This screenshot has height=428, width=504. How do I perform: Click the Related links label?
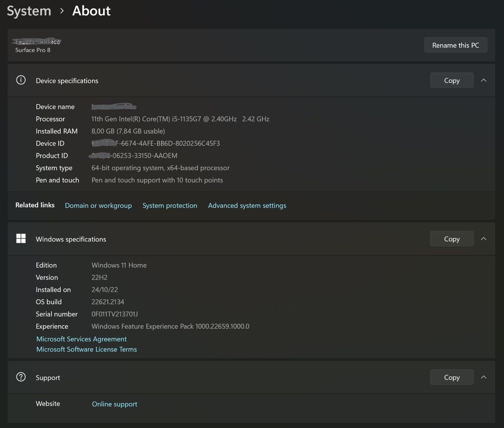click(35, 205)
